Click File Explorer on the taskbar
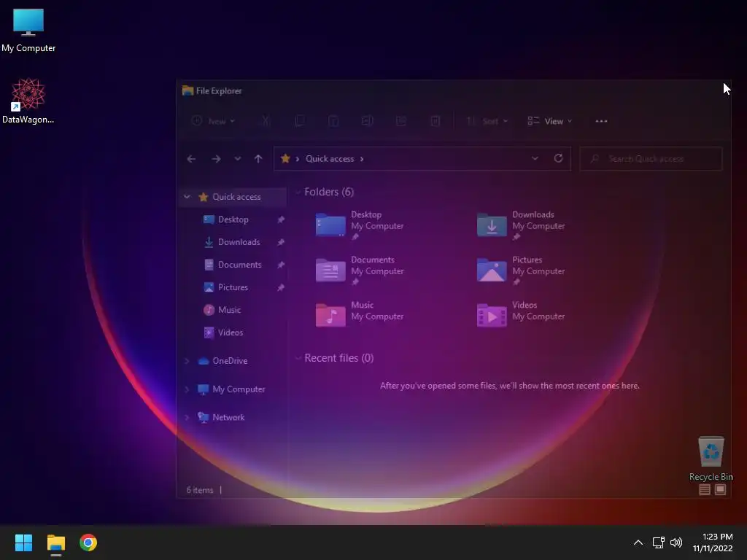The image size is (747, 560). pos(55,542)
